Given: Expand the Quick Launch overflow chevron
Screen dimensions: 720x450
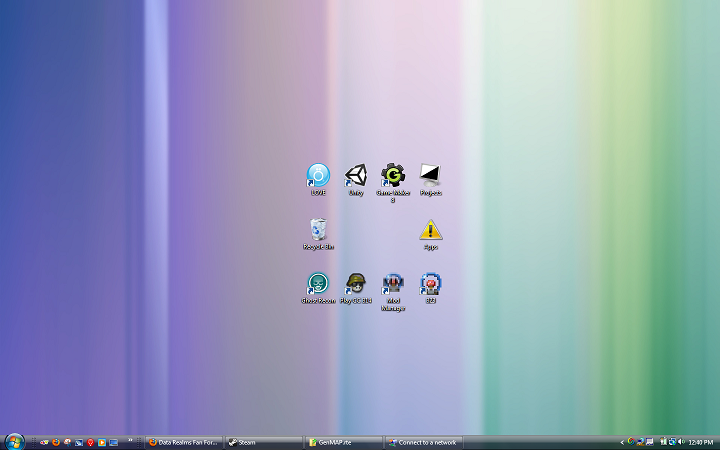Looking at the screenshot, I should point(130,441).
